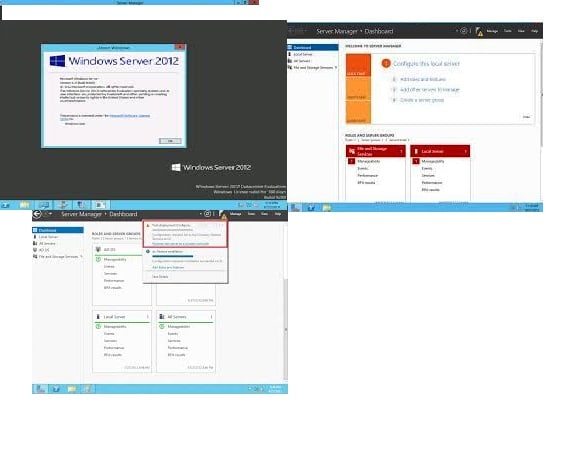Close the About Windows dialog

(180, 47)
